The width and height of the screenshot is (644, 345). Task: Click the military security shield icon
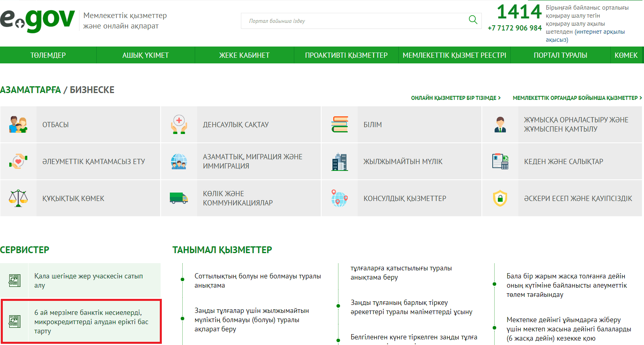tap(500, 198)
